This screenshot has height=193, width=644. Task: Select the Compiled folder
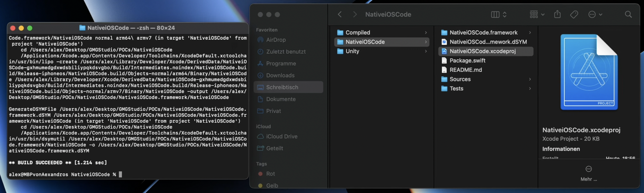tap(381, 33)
